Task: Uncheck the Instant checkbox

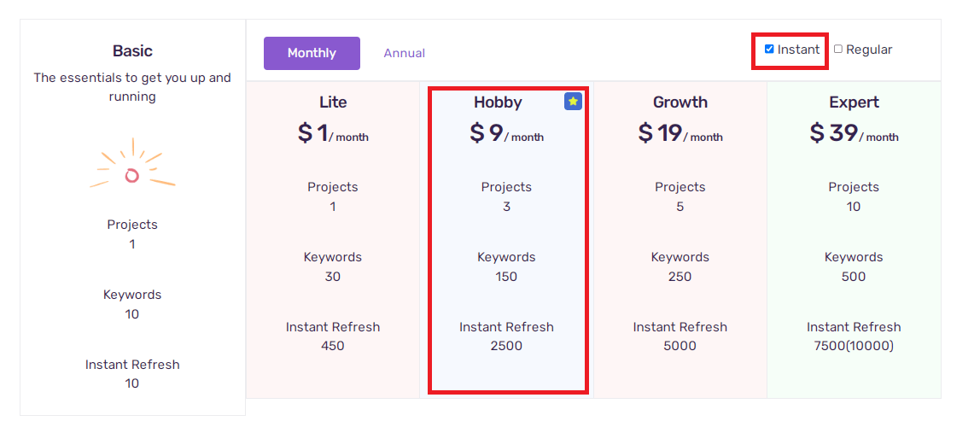Action: (769, 50)
